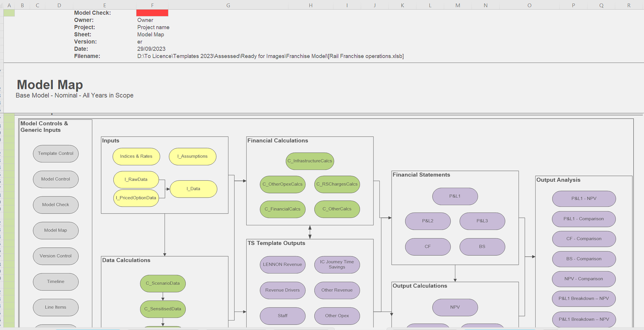Select the I_PricedOptionData node

[x=136, y=198]
